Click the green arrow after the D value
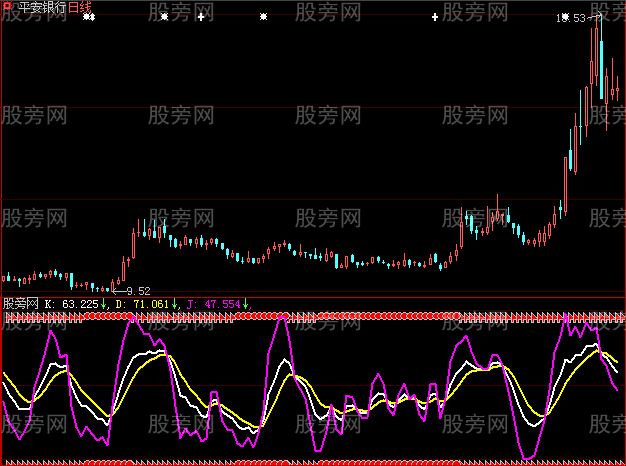Viewport: 626px width, 466px height. tap(175, 303)
